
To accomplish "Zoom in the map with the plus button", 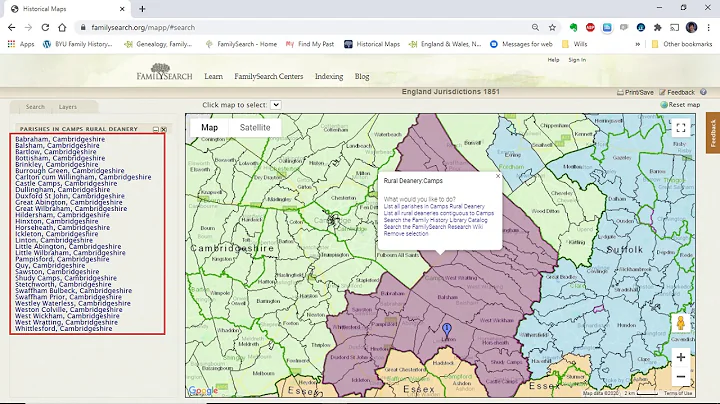I will tap(681, 357).
